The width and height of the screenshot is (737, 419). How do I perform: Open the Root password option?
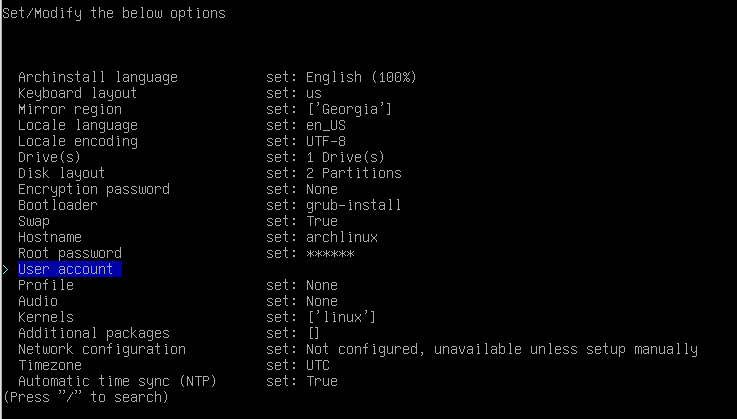pos(69,253)
